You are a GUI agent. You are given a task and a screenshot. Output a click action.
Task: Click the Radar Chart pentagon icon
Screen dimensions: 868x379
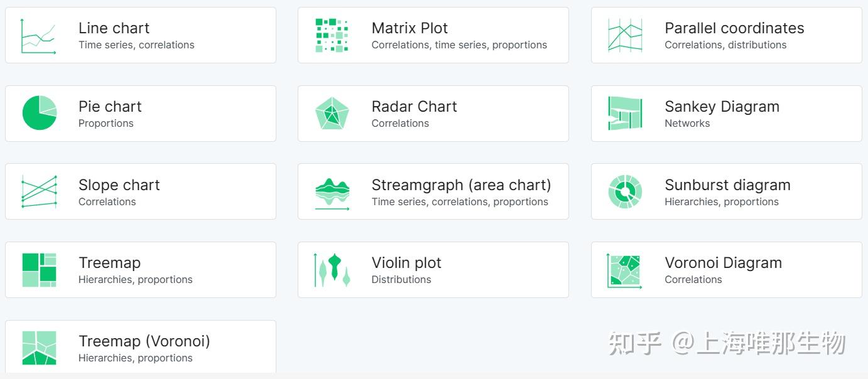point(332,114)
